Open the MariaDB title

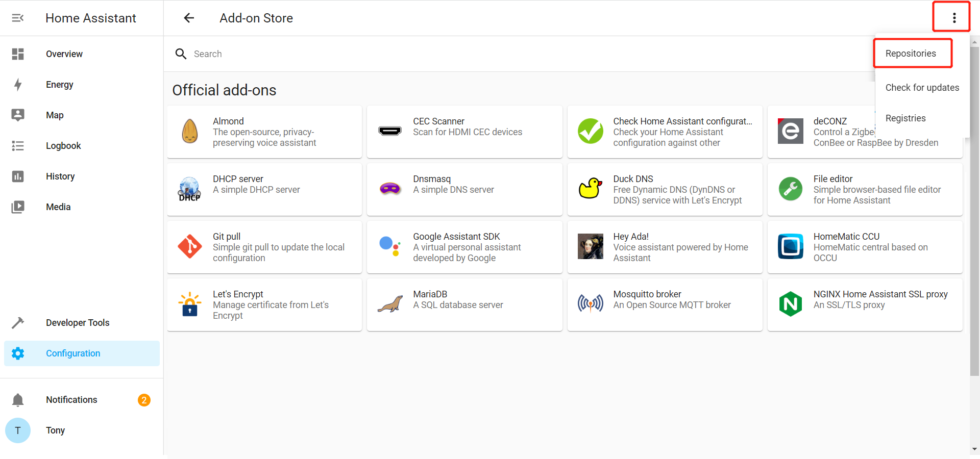[x=430, y=294]
